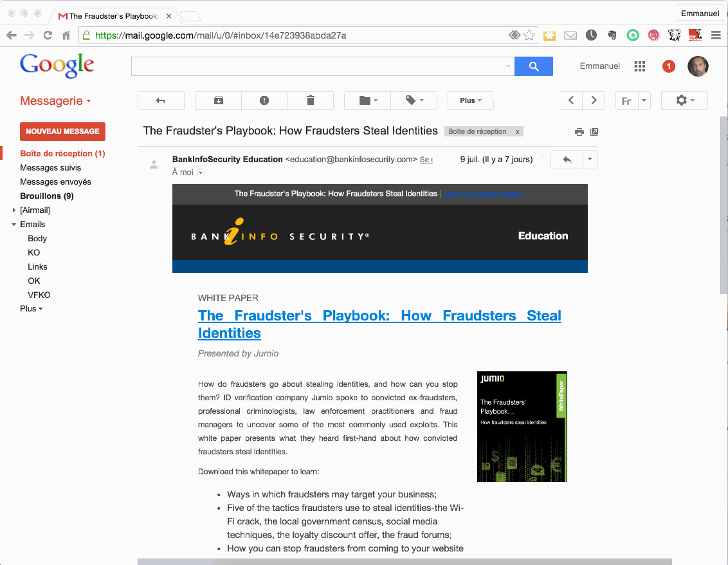Open the Plus more-actions dropdown
The image size is (728, 565).
click(470, 100)
